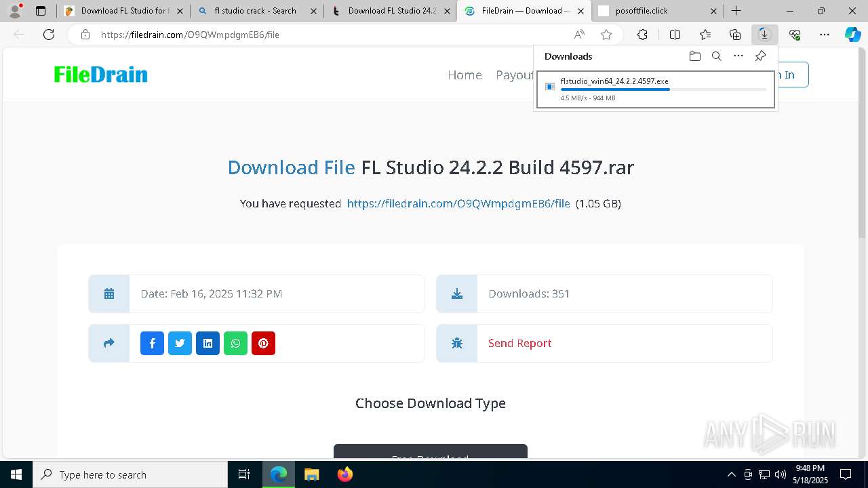Open the Collections icon
Image resolution: width=868 pixels, height=488 pixels.
coord(735,35)
